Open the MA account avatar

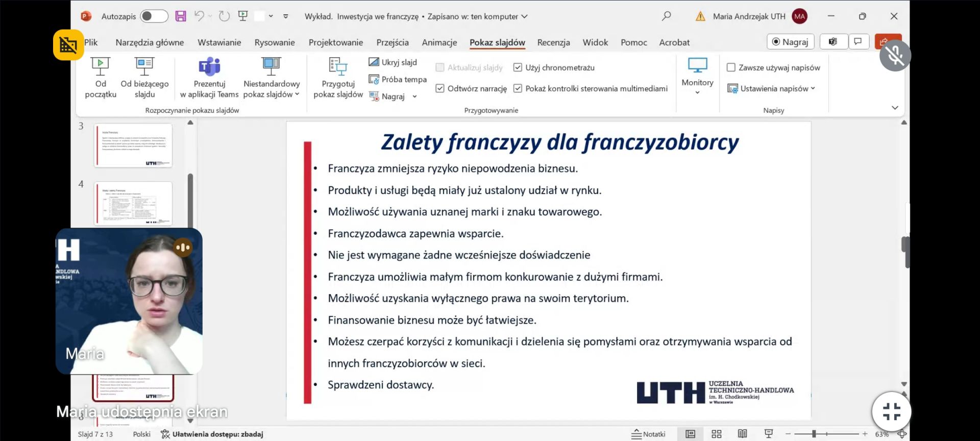[x=800, y=16]
